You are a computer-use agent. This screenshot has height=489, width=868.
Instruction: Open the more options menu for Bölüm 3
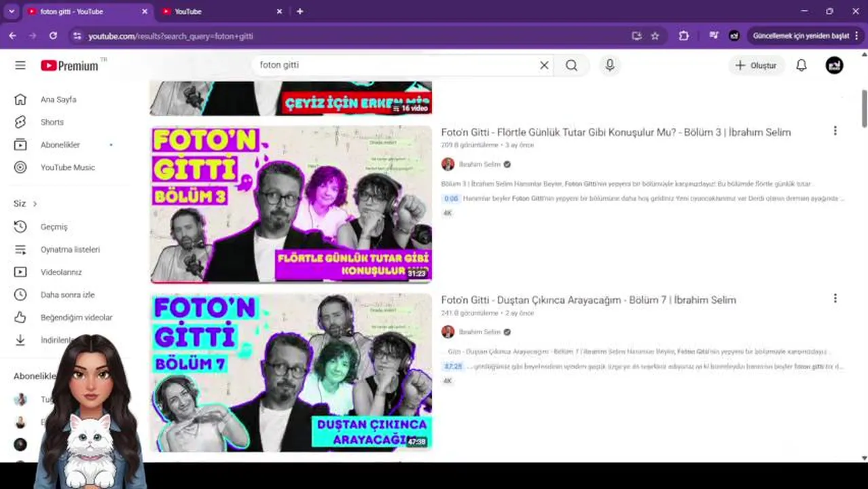[x=835, y=130]
